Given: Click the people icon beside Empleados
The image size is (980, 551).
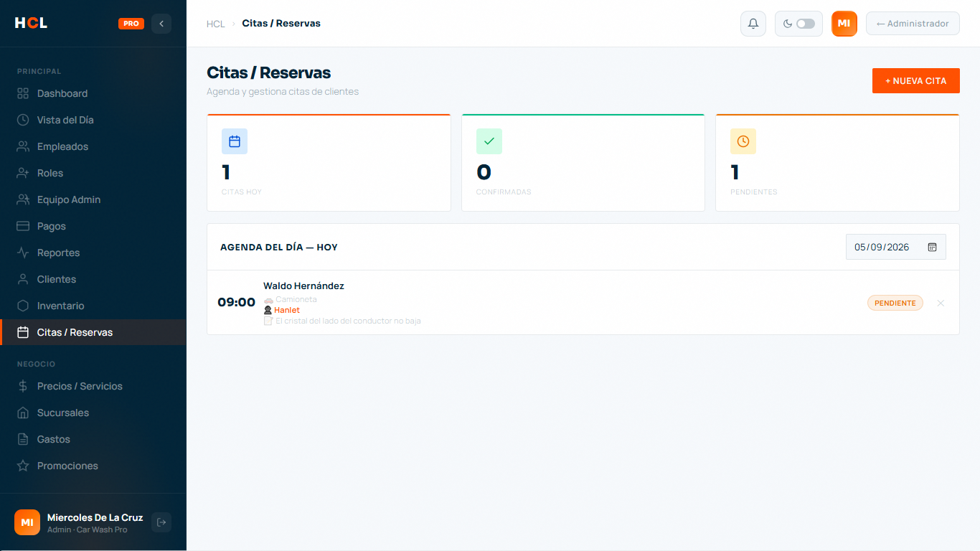Looking at the screenshot, I should pos(23,146).
